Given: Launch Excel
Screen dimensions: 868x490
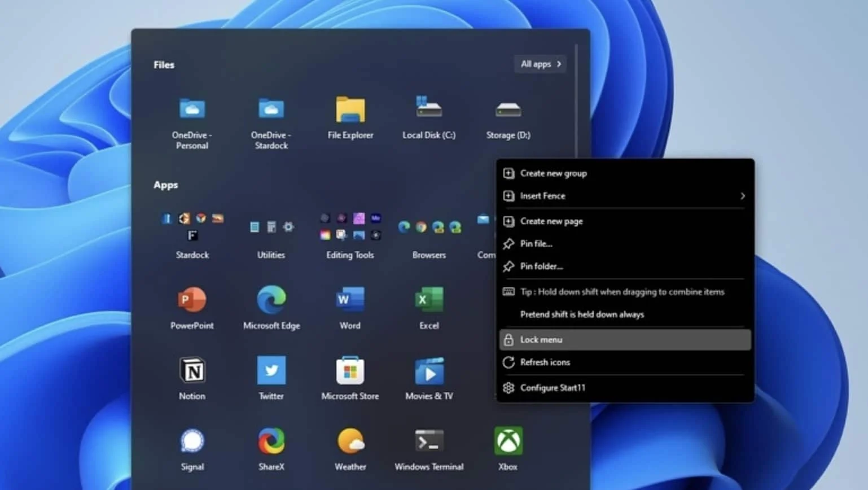Looking at the screenshot, I should [429, 308].
